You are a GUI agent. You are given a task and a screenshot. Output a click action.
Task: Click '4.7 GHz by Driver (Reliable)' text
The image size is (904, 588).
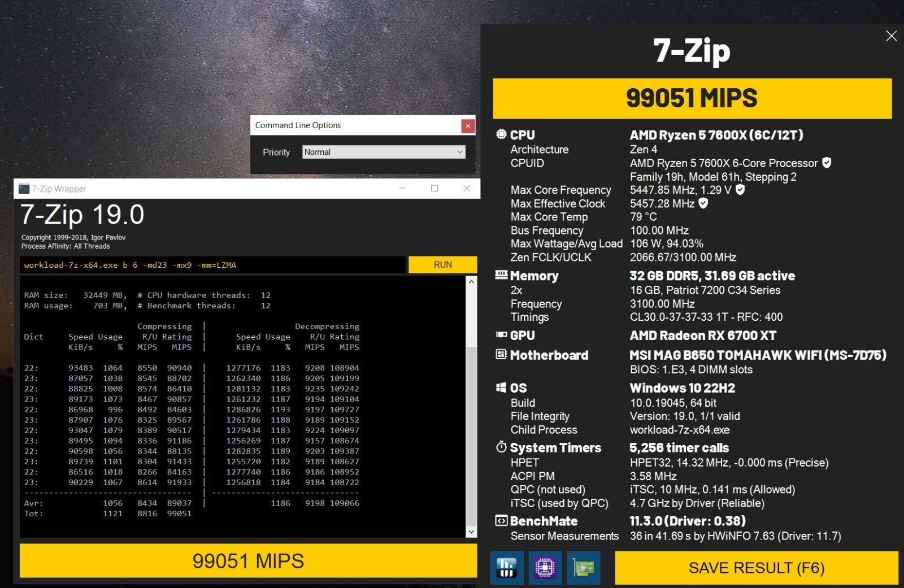pos(697,503)
